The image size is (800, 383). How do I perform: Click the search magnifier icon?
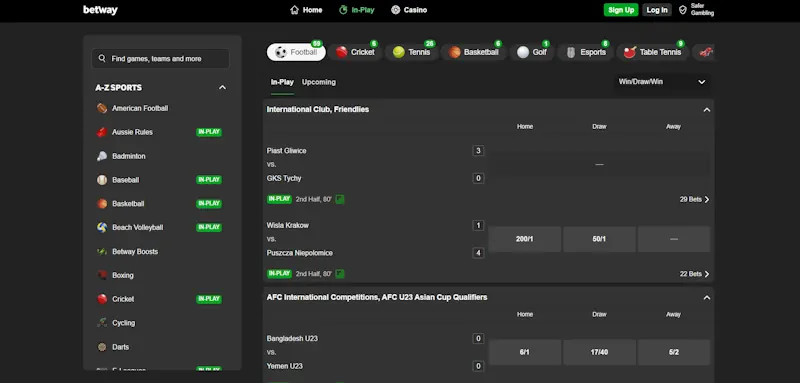[x=102, y=59]
